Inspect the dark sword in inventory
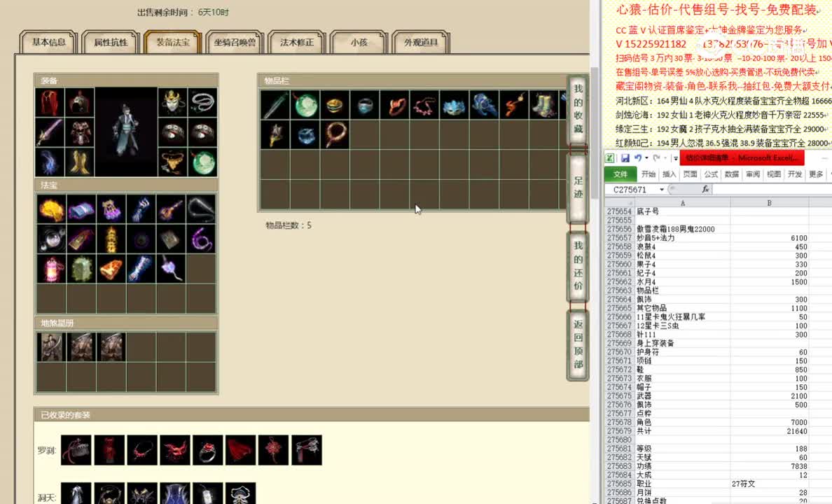The image size is (832, 504). click(275, 104)
